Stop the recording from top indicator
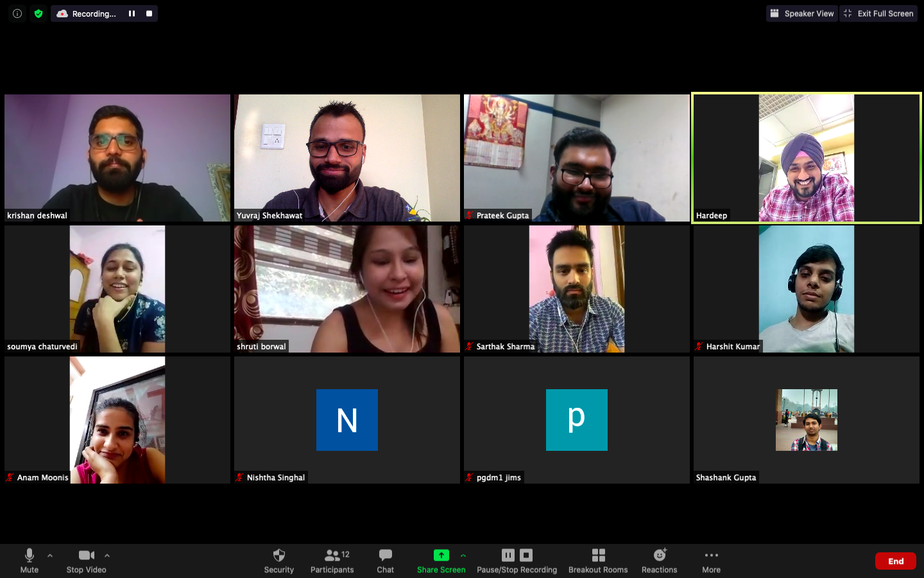The width and height of the screenshot is (924, 578). coord(149,13)
